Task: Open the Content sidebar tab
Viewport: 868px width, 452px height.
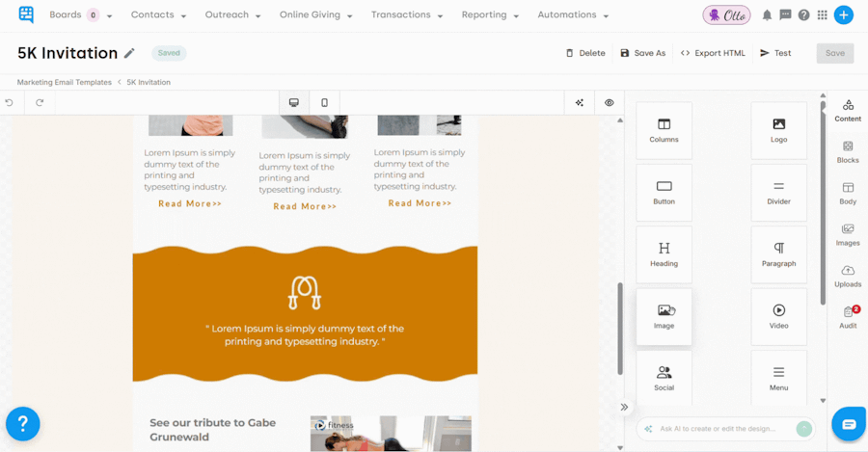Action: [848, 111]
